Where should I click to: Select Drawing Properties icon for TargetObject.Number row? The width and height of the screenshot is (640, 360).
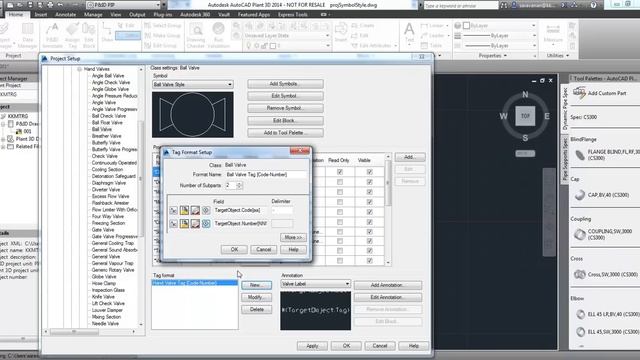tap(184, 224)
